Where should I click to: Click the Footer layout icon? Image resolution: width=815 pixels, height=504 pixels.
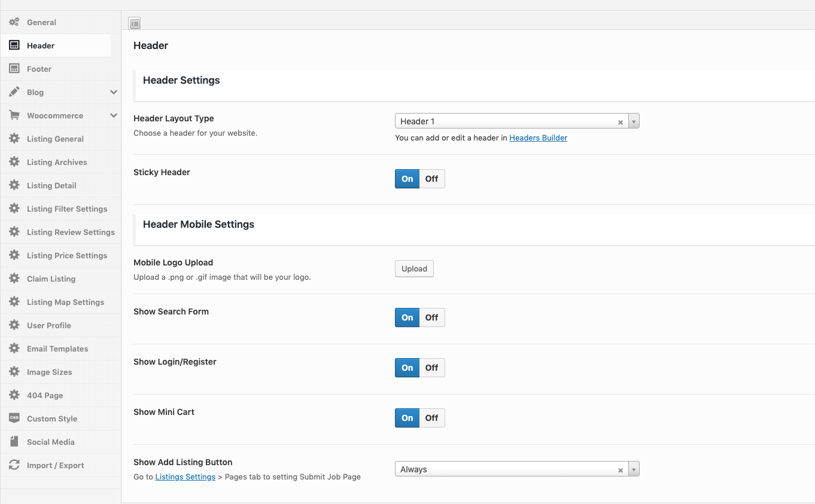[14, 69]
